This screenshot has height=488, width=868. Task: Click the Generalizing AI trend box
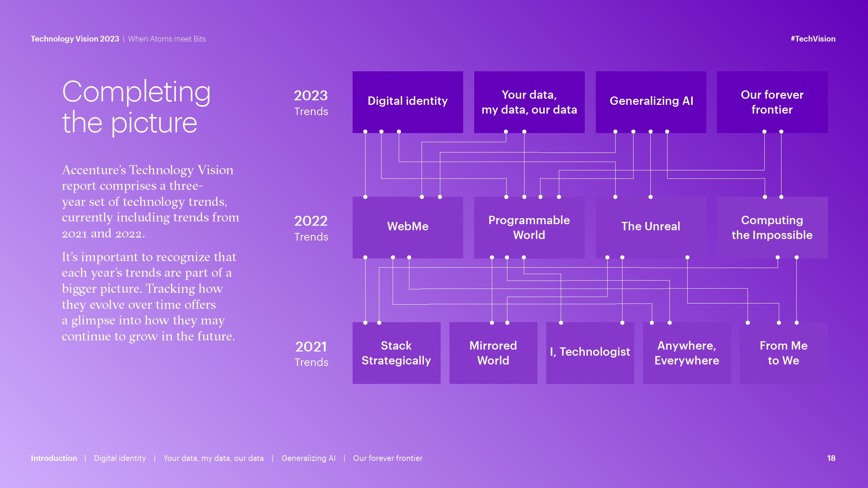(651, 102)
